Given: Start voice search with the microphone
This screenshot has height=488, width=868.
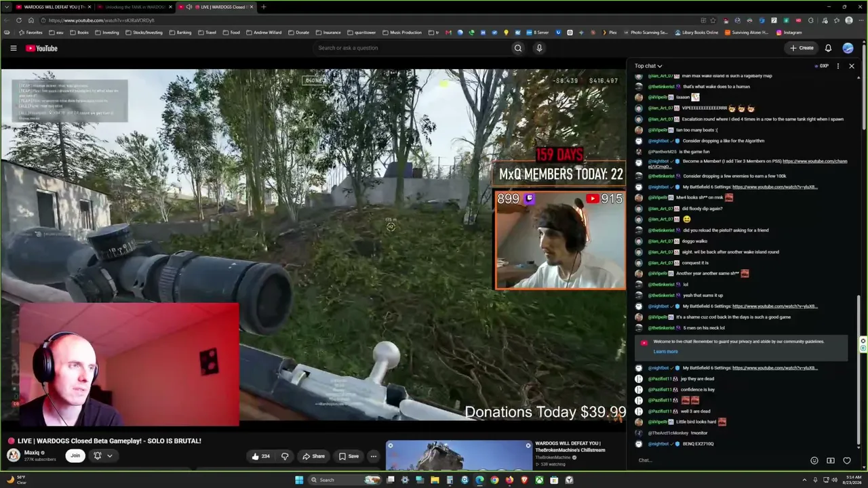Looking at the screenshot, I should 539,48.
